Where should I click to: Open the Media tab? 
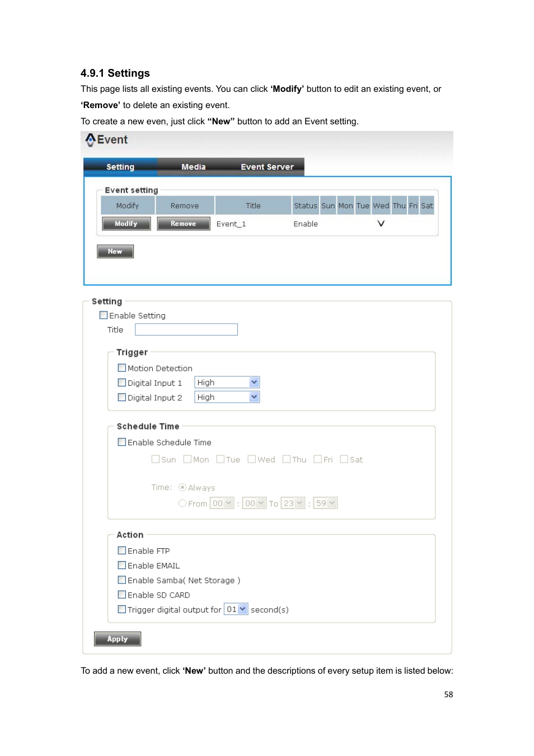(194, 167)
